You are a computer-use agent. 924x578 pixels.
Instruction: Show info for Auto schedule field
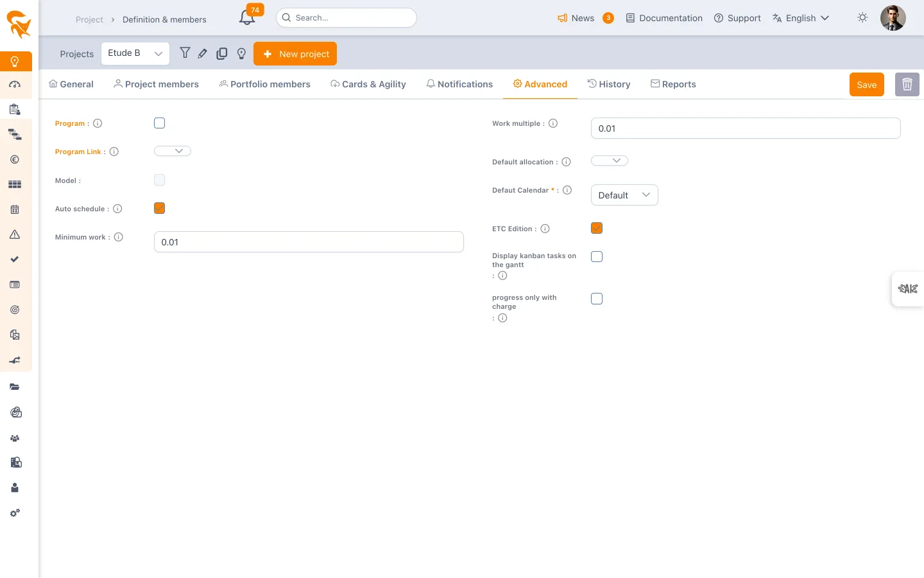117,209
